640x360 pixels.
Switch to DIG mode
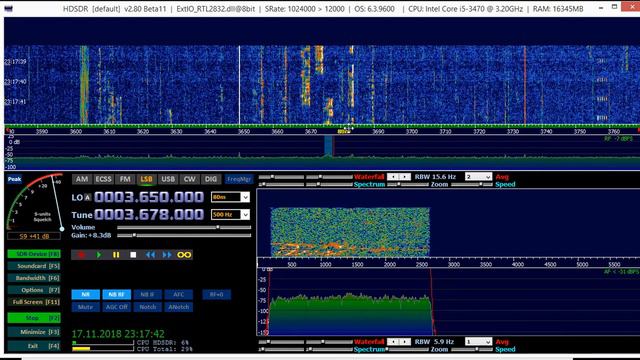point(211,179)
